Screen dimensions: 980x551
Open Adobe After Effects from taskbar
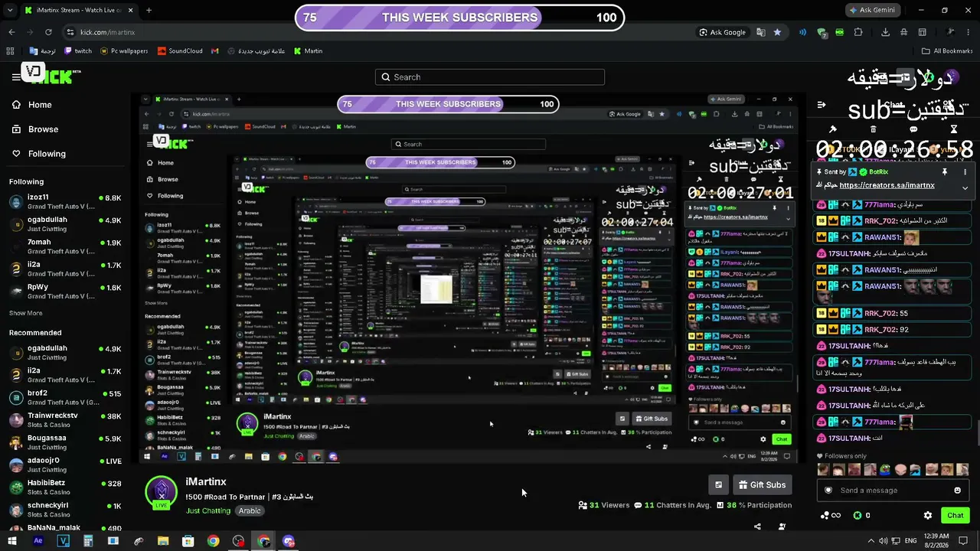pos(38,541)
